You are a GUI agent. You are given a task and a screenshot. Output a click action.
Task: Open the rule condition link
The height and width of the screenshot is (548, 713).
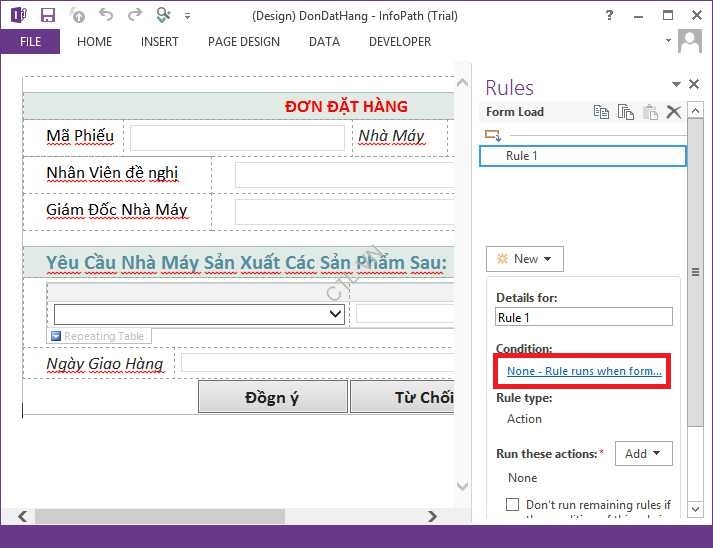pyautogui.click(x=584, y=371)
